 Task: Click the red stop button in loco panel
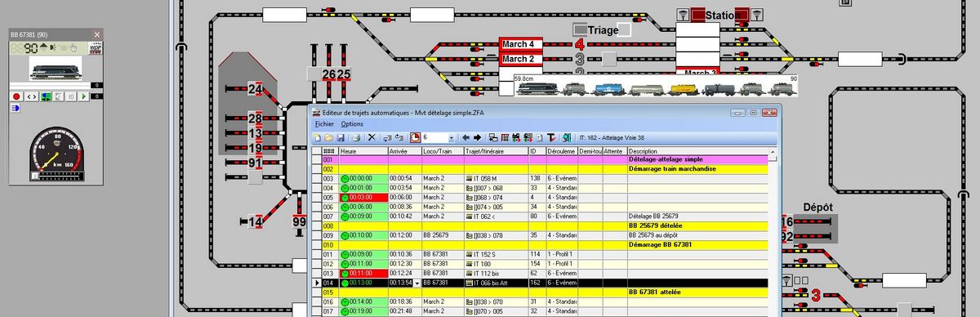click(16, 96)
